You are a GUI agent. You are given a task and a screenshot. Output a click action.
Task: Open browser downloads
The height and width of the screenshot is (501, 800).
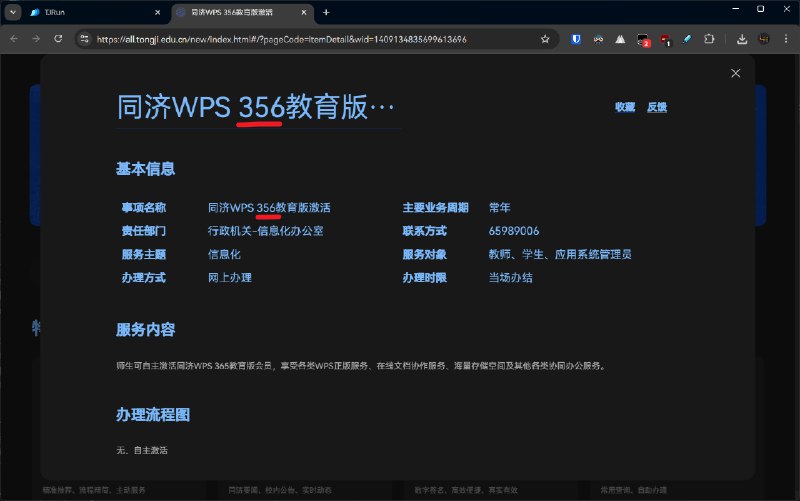(x=742, y=39)
